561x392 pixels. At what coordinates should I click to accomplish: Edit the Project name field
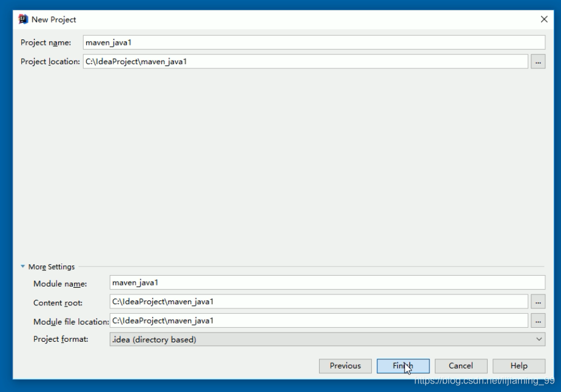[x=314, y=42]
